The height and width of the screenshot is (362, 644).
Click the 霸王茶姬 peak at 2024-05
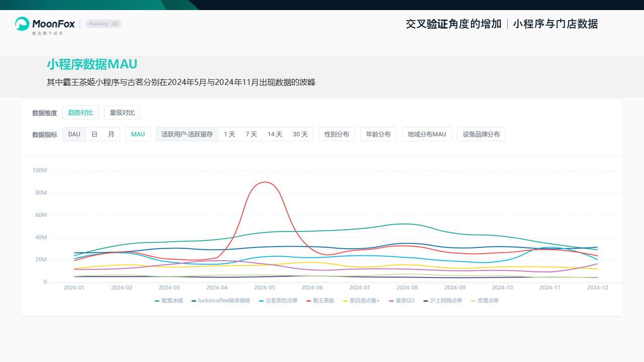tap(265, 182)
